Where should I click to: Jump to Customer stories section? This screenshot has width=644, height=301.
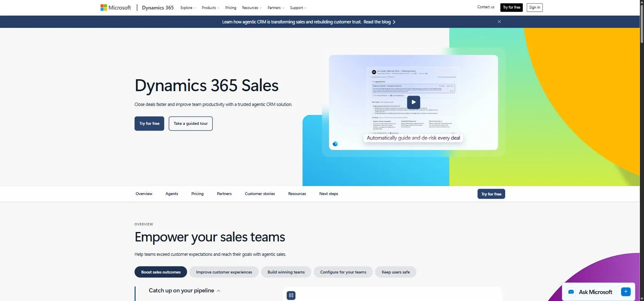(x=260, y=194)
